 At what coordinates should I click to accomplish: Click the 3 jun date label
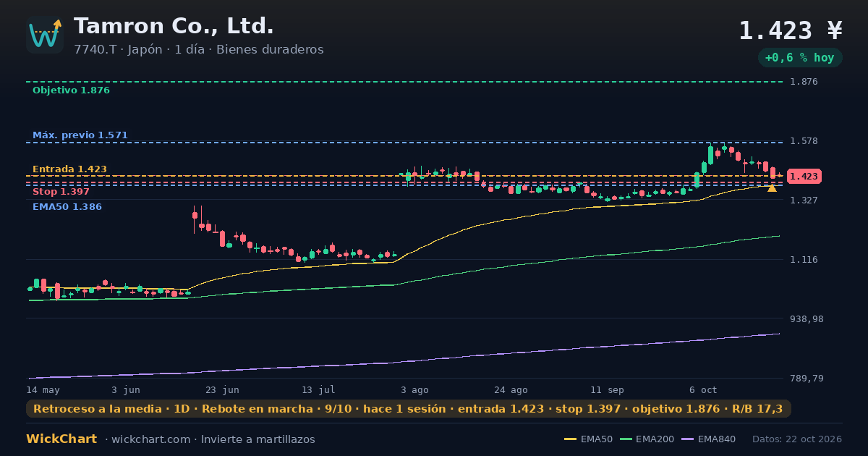126,390
